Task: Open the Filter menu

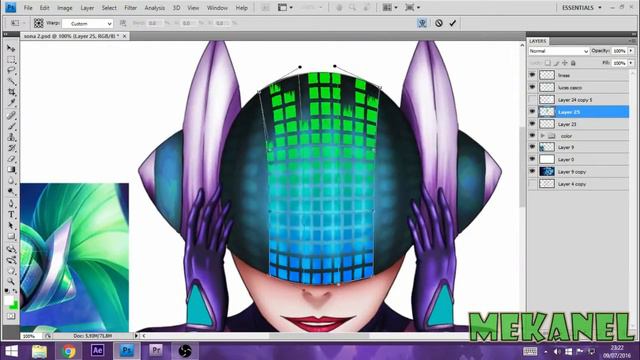Action: click(x=130, y=8)
